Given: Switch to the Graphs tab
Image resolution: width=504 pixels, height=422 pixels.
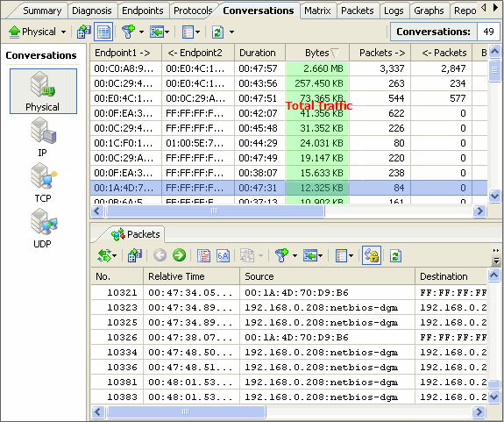Looking at the screenshot, I should coord(429,11).
